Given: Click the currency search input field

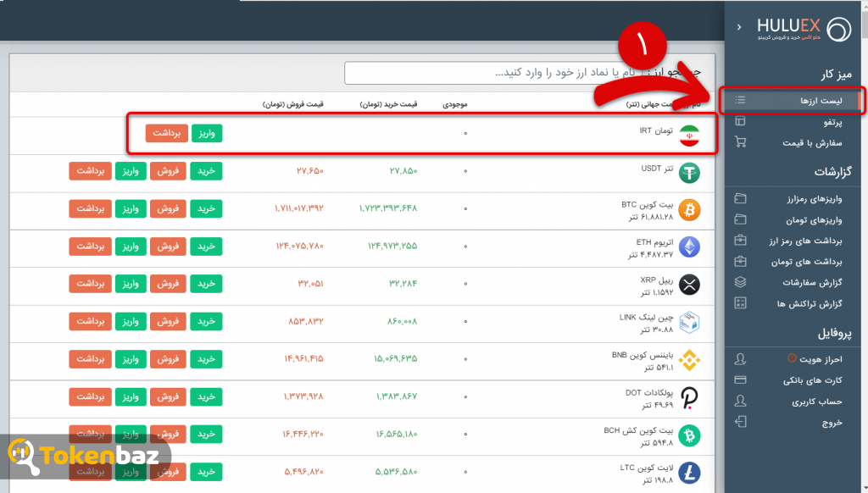Looking at the screenshot, I should point(492,73).
